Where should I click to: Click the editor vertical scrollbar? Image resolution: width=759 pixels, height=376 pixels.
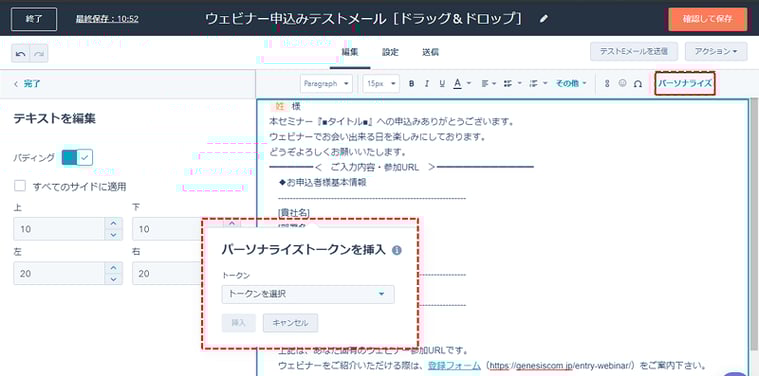click(x=754, y=223)
